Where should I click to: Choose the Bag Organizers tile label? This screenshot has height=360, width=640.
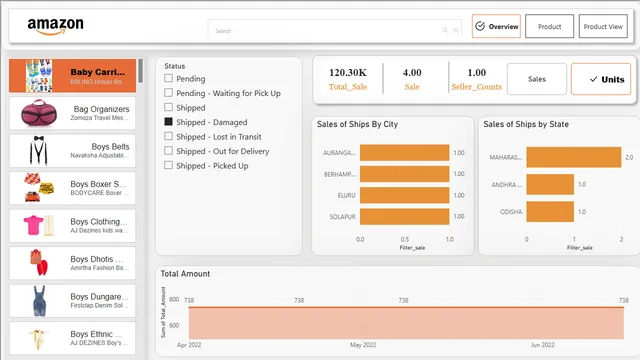point(101,109)
